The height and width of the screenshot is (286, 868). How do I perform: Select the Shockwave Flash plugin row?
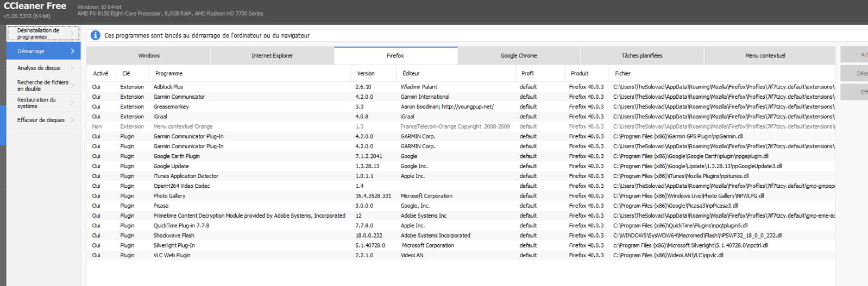[174, 236]
